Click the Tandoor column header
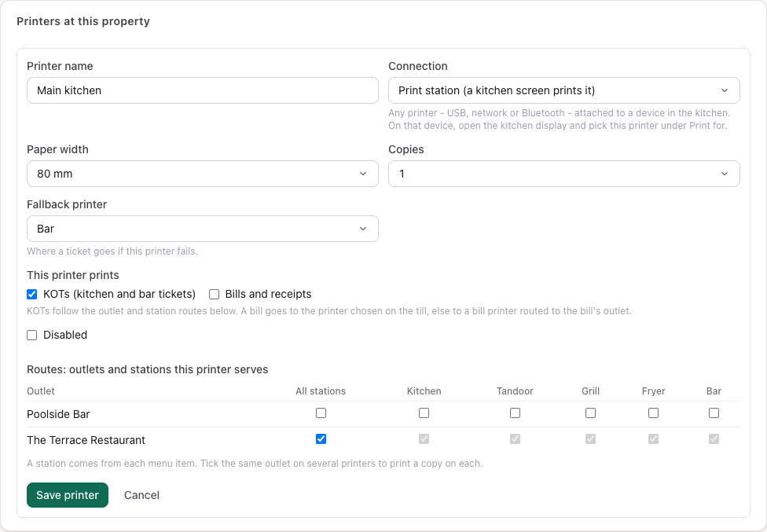 [x=515, y=391]
